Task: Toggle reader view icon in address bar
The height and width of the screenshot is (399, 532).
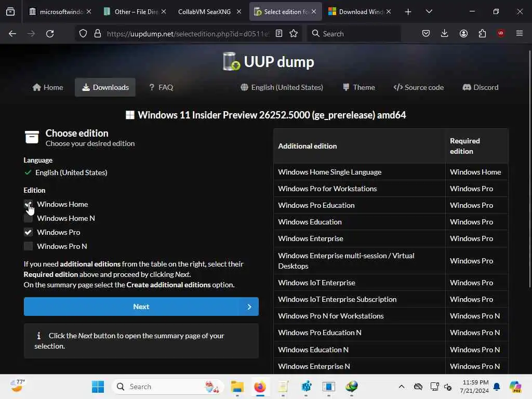Action: coord(279,34)
